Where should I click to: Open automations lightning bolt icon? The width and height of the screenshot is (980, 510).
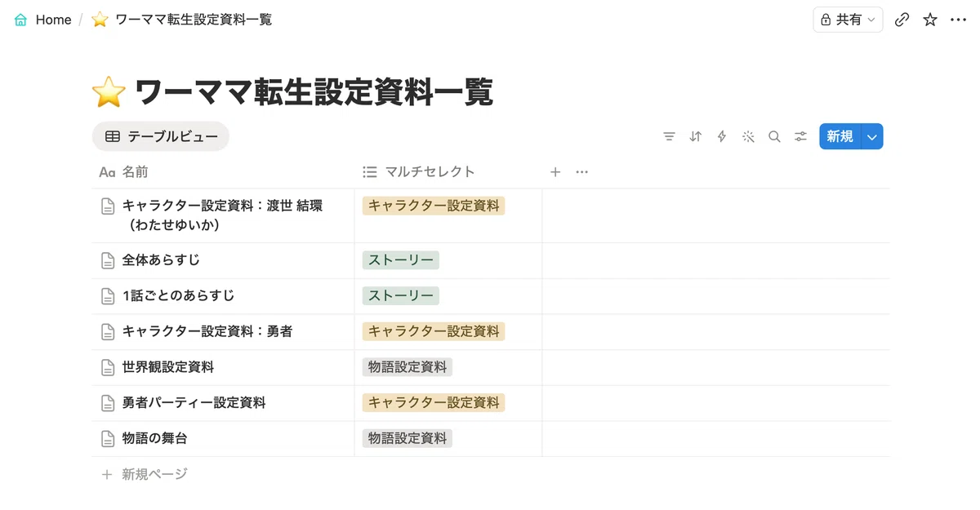pos(721,136)
